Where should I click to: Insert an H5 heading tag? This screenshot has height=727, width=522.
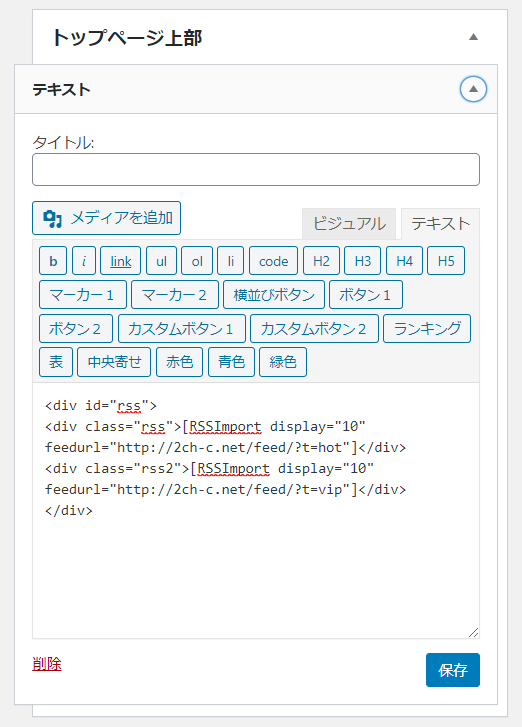pyautogui.click(x=446, y=261)
